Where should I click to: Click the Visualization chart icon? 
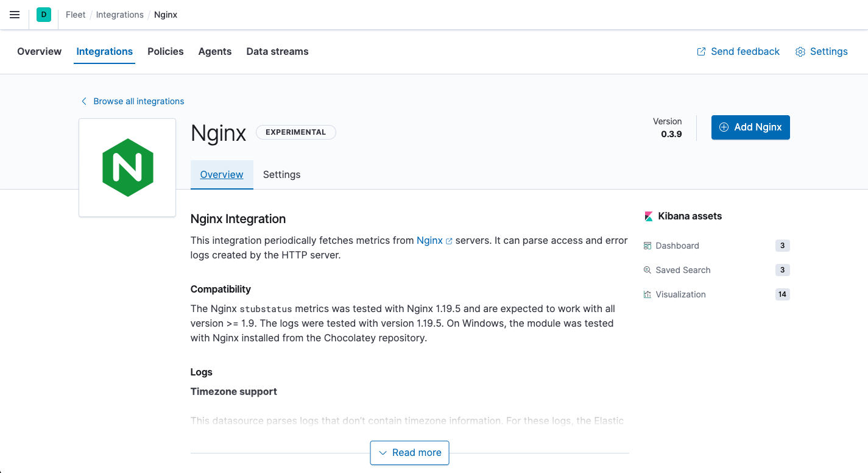[x=647, y=294]
